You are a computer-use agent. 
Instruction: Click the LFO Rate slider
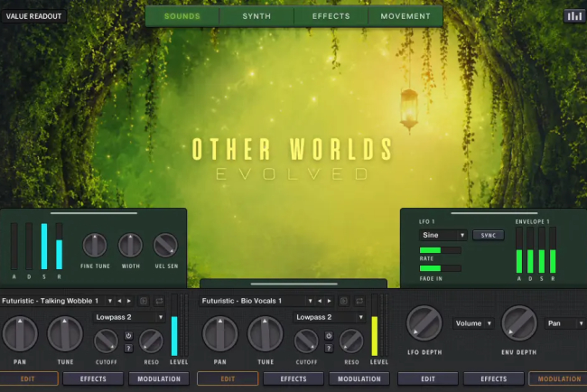(441, 250)
